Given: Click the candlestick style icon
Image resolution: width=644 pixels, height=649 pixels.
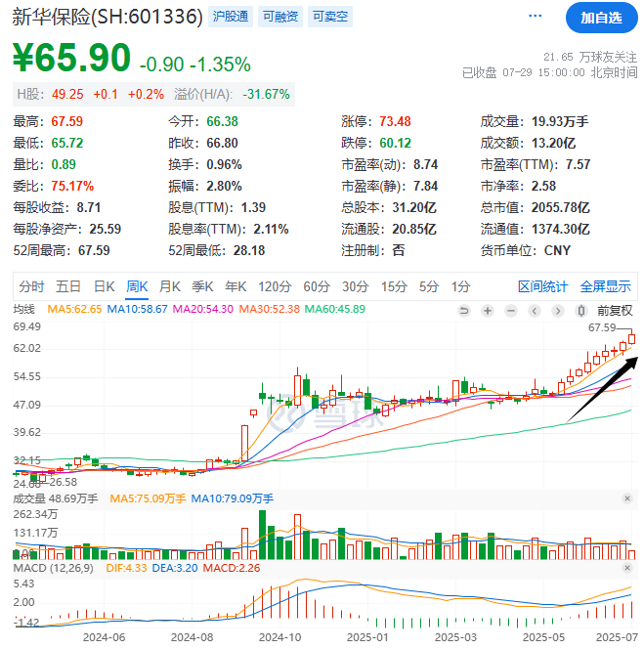Looking at the screenshot, I should pyautogui.click(x=581, y=311).
